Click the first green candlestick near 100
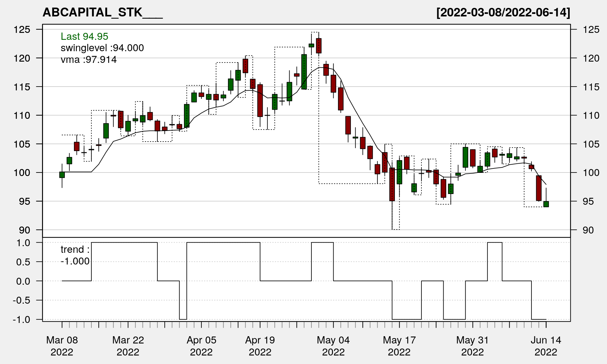 62,175
